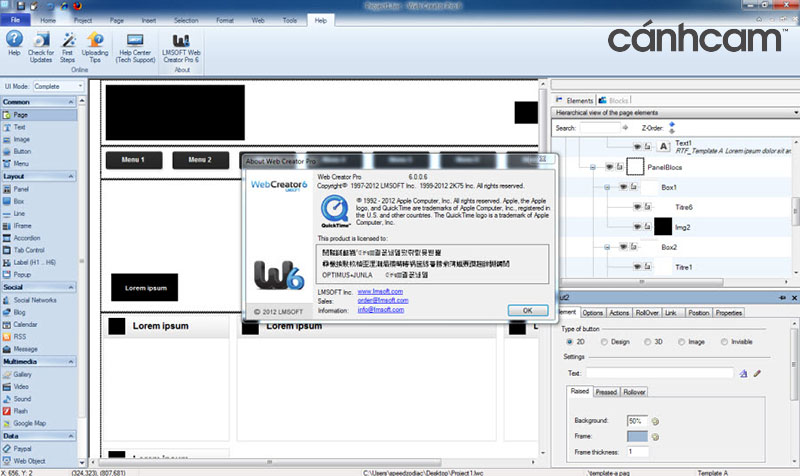Click the Frame color swatch
The width and height of the screenshot is (800, 476).
(x=637, y=436)
